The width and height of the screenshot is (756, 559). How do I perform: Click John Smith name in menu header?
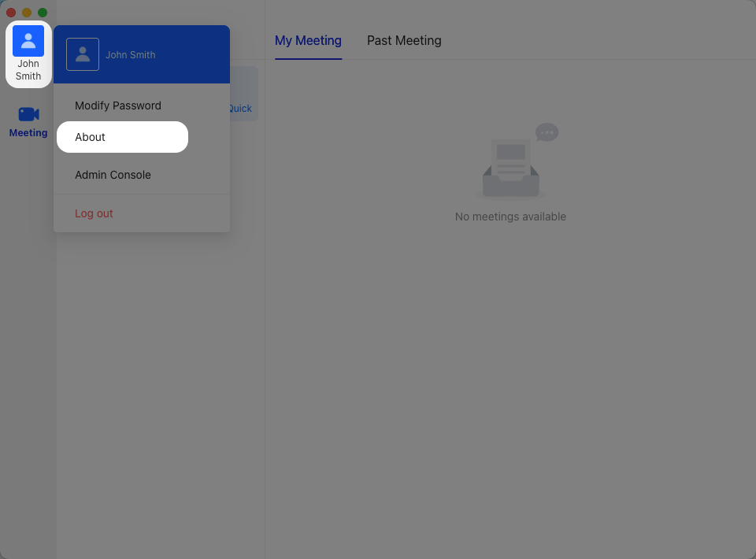click(131, 55)
